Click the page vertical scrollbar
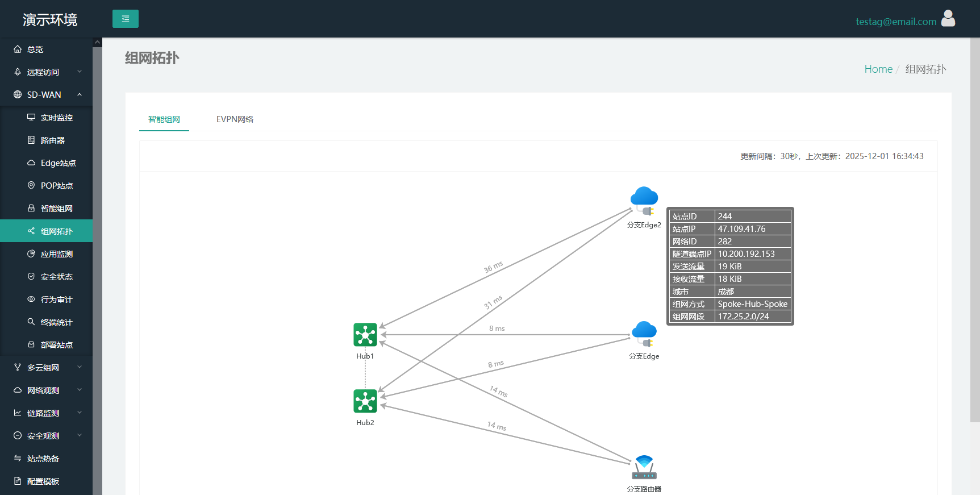 [975, 230]
